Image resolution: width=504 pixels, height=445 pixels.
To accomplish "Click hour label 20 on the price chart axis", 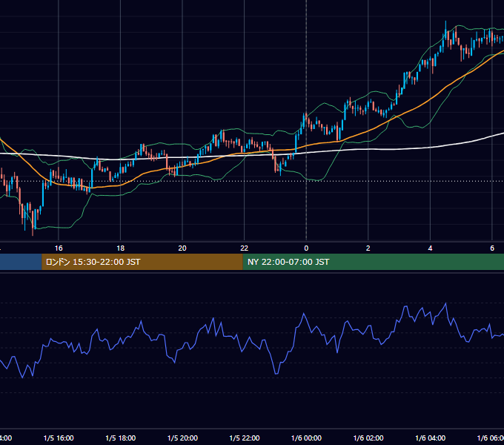I will 182,248.
